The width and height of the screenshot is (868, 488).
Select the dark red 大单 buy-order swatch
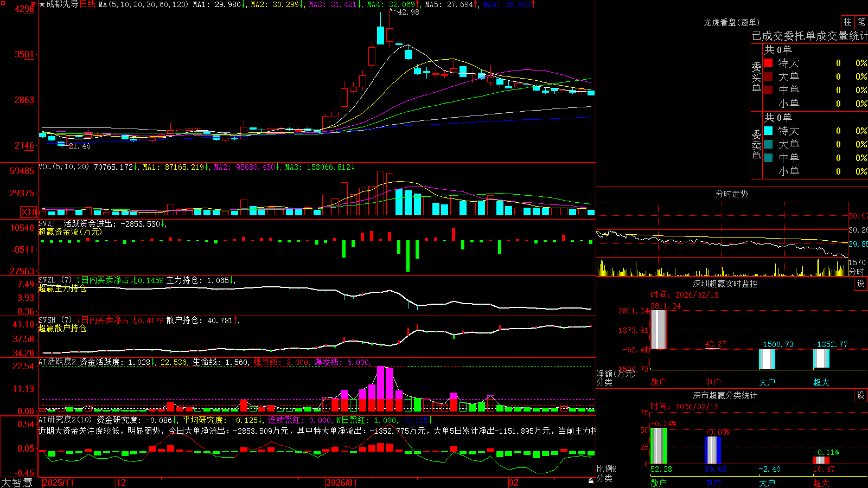click(x=768, y=76)
